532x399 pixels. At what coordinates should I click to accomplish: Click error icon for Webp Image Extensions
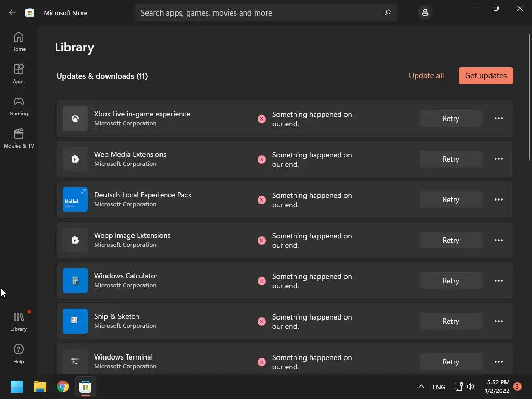(x=262, y=241)
